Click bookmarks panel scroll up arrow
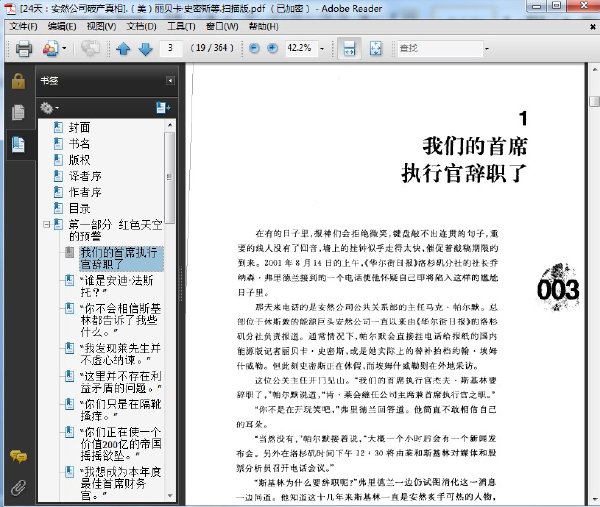 click(170, 125)
